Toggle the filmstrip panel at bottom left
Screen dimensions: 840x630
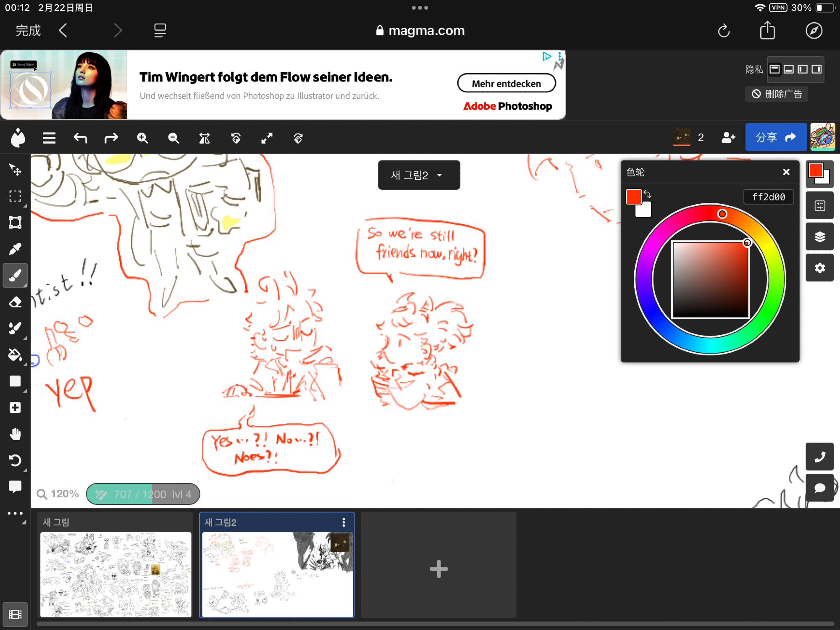[x=15, y=614]
